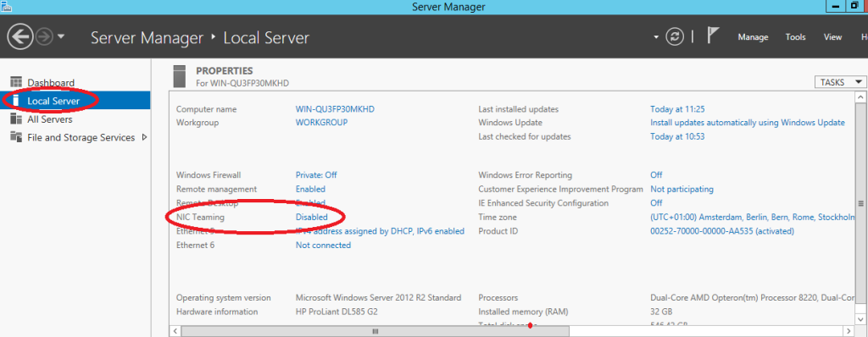Open the notifications flag
The width and height of the screenshot is (868, 337).
[712, 36]
